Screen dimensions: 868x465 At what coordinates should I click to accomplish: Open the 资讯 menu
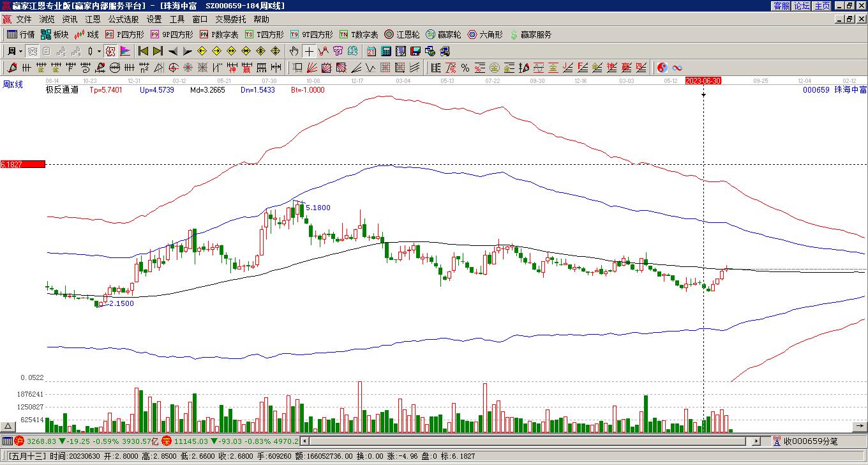[x=70, y=20]
